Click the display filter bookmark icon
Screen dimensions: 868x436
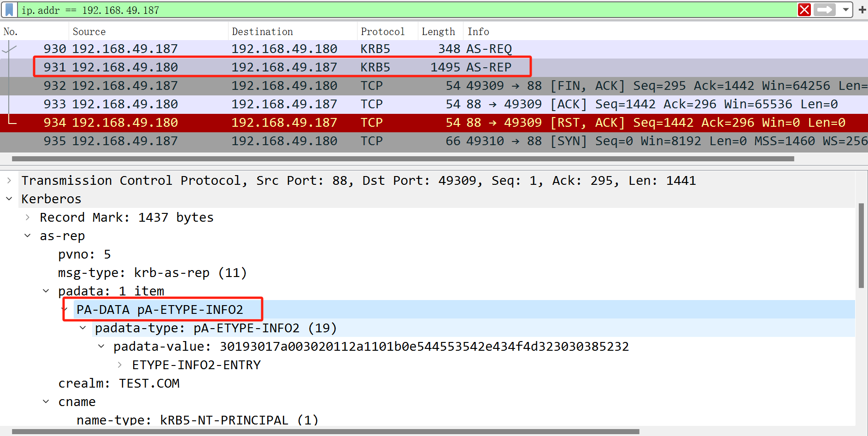[9, 10]
